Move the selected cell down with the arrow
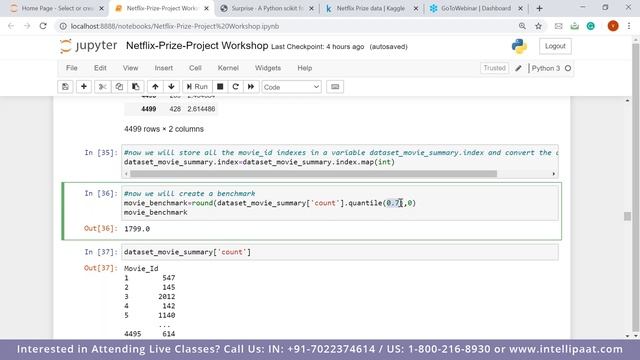640x360 pixels. tap(171, 87)
